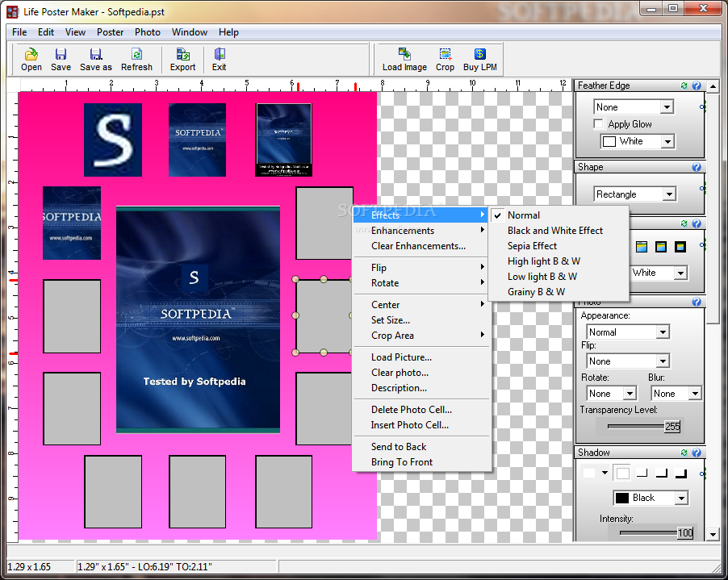728x580 pixels.
Task: Click the Save as toolbar icon
Action: (x=96, y=60)
